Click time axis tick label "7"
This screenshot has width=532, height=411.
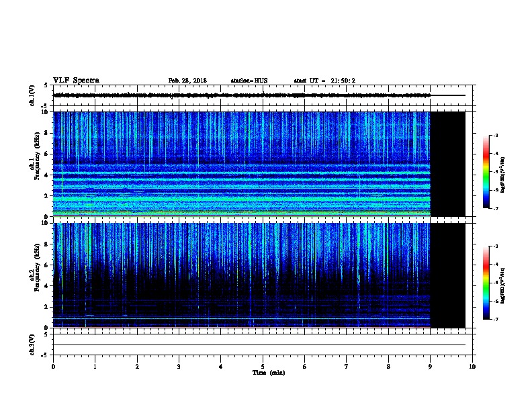(347, 367)
